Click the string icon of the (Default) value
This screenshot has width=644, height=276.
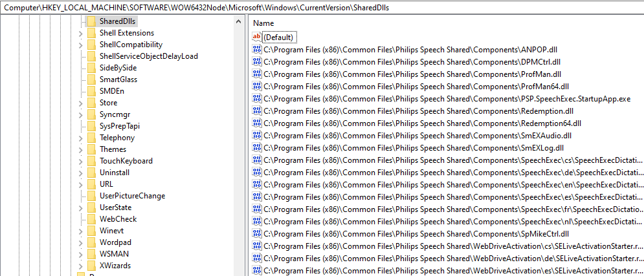point(257,37)
